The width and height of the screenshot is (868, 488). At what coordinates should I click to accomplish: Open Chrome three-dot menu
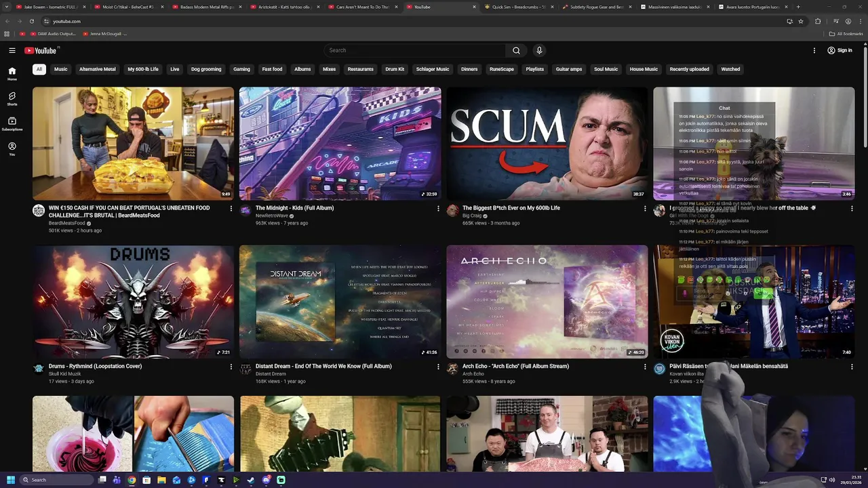[860, 21]
